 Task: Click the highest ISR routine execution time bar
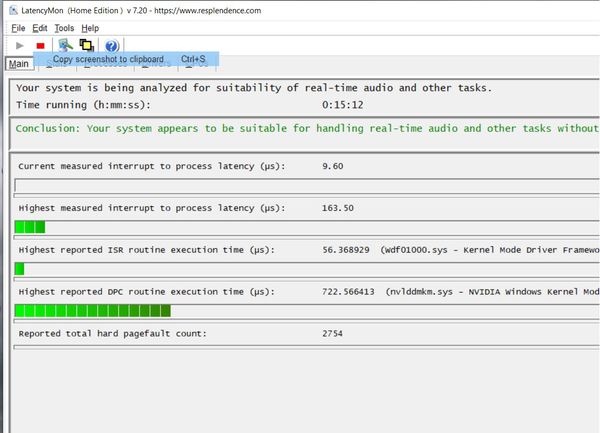click(307, 269)
